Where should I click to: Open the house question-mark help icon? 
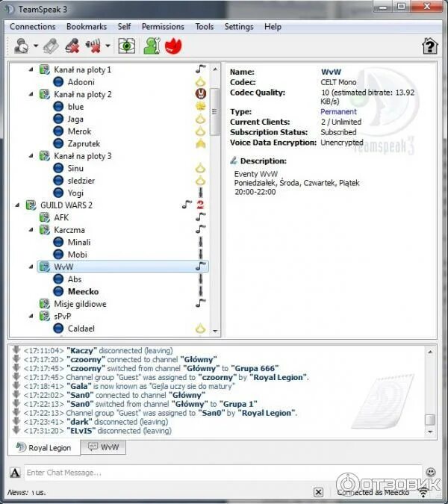429,46
